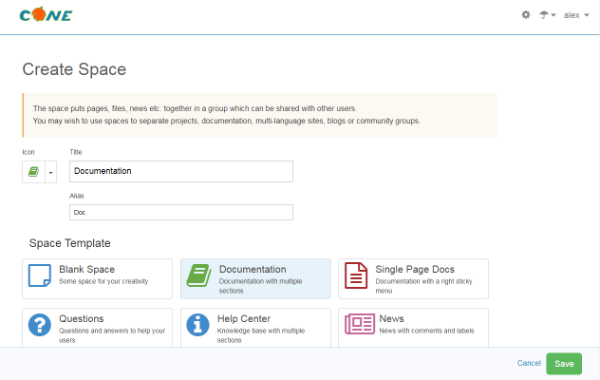Screen dimensions: 600x380
Task: Choose the Help Center template title
Action: [x=244, y=319]
